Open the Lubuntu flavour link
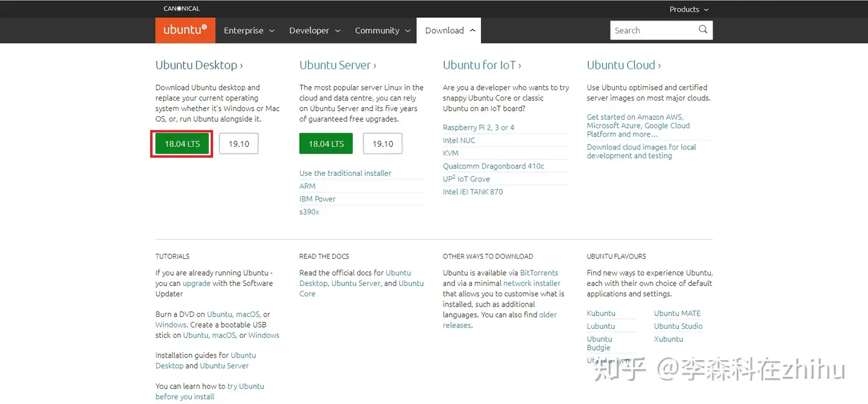This screenshot has width=868, height=404. (601, 326)
